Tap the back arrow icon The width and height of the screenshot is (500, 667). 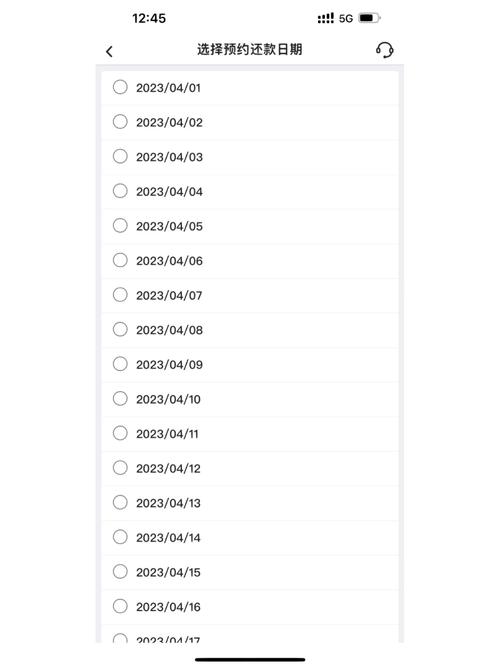click(109, 51)
